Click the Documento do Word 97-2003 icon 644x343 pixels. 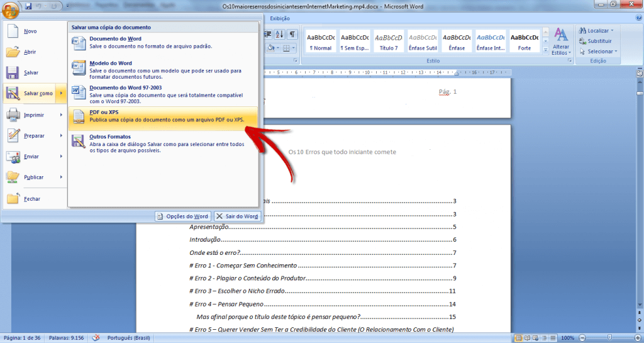78,93
